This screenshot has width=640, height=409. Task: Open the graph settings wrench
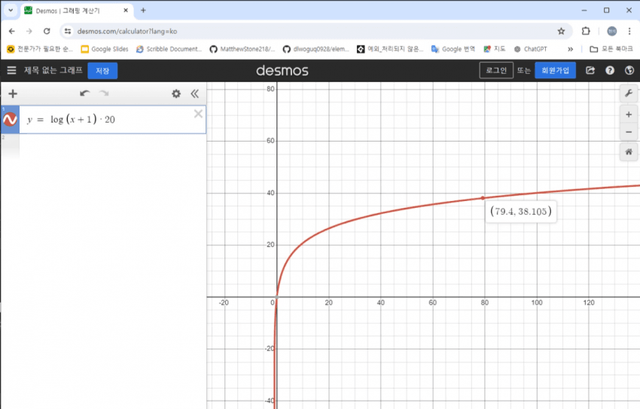(x=628, y=93)
